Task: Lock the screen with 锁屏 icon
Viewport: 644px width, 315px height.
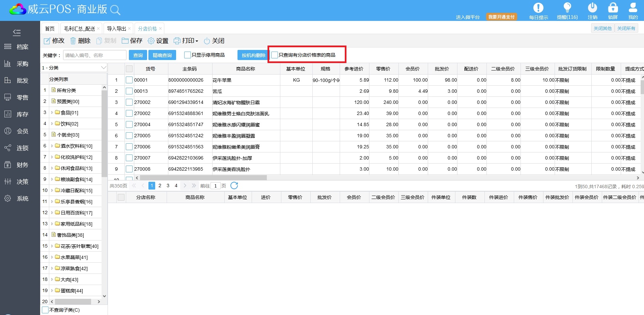Action: [x=613, y=8]
